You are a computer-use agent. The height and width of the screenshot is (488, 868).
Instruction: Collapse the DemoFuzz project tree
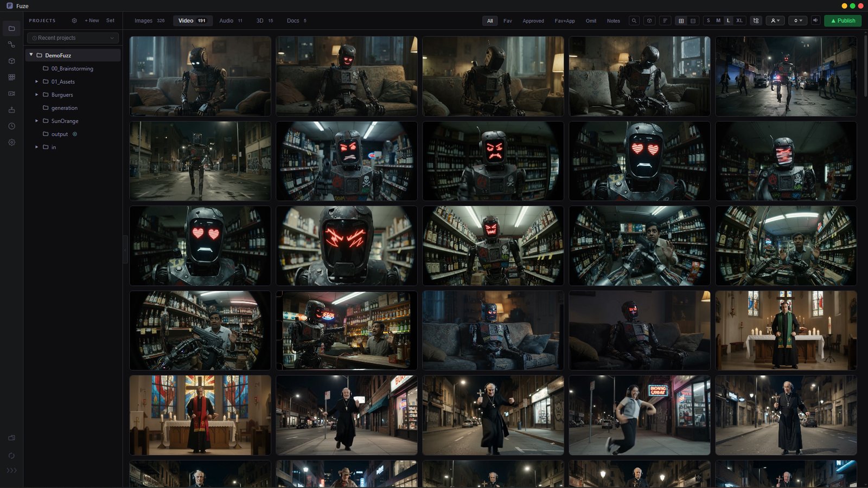31,55
